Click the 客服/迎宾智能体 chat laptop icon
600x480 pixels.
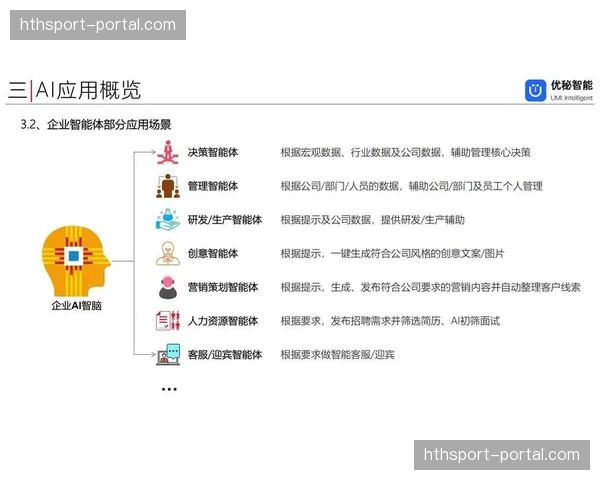pyautogui.click(x=168, y=354)
